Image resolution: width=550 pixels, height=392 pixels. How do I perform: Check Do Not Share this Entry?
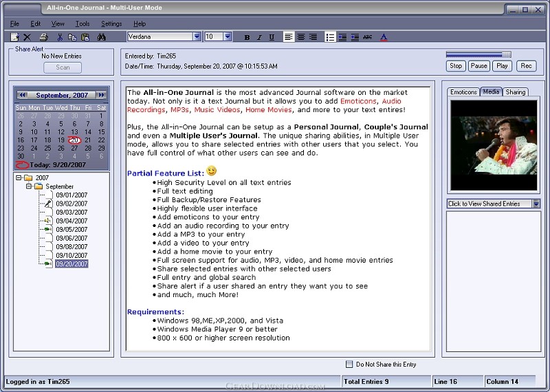[349, 364]
